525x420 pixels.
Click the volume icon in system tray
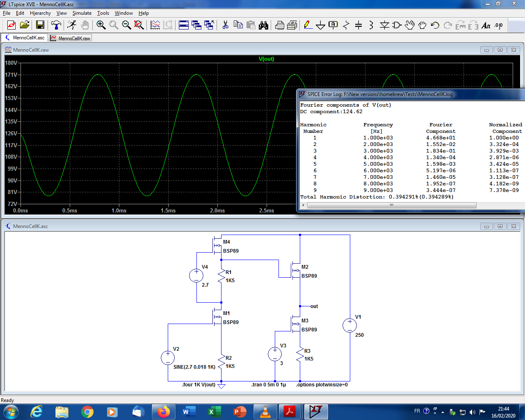(472, 412)
